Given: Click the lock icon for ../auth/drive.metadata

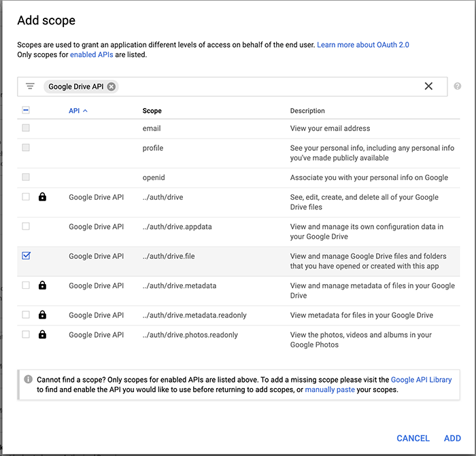Looking at the screenshot, I should (42, 285).
